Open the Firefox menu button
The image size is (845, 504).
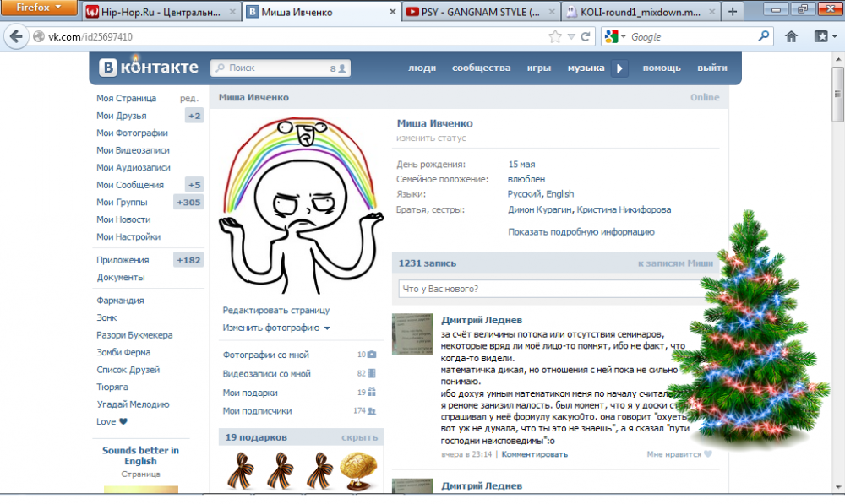[38, 8]
